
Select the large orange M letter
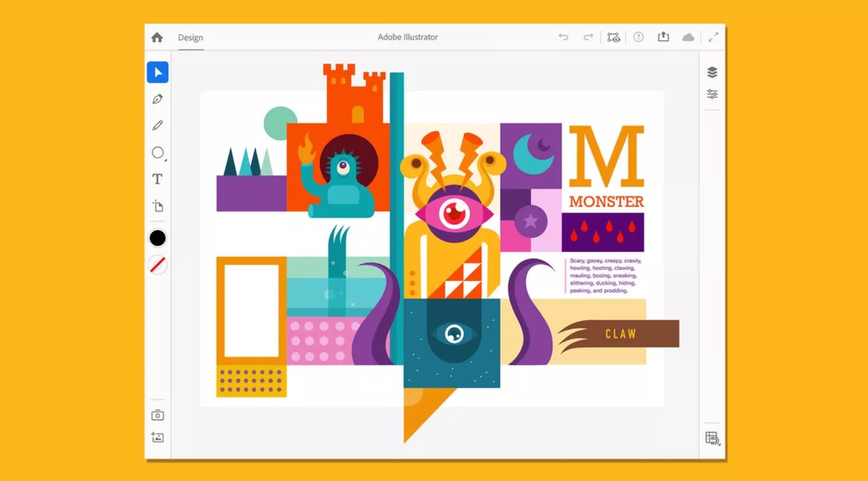coord(607,155)
